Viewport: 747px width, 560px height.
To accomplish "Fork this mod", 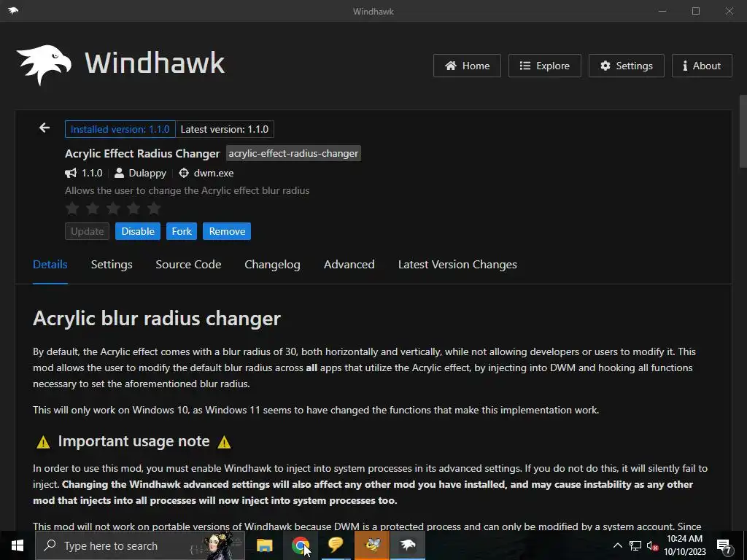I will click(182, 231).
